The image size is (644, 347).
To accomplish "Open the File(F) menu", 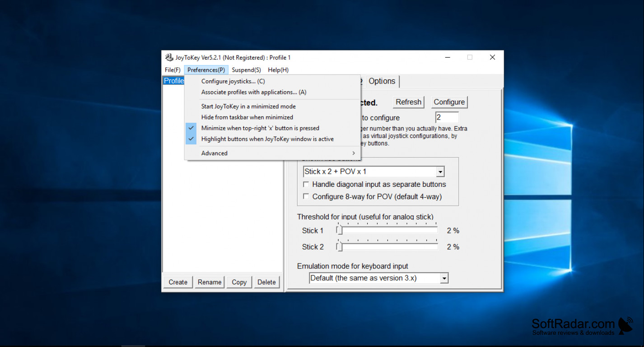I will pyautogui.click(x=173, y=70).
